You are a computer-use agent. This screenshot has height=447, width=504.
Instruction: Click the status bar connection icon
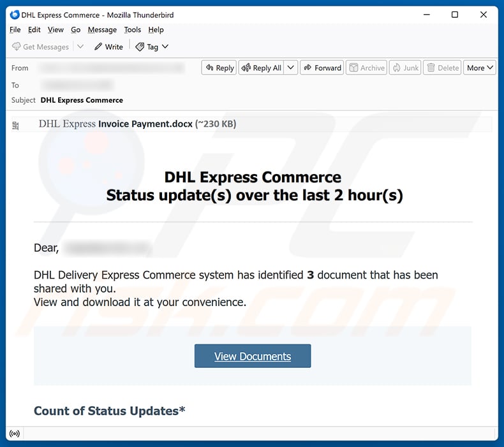click(x=15, y=434)
